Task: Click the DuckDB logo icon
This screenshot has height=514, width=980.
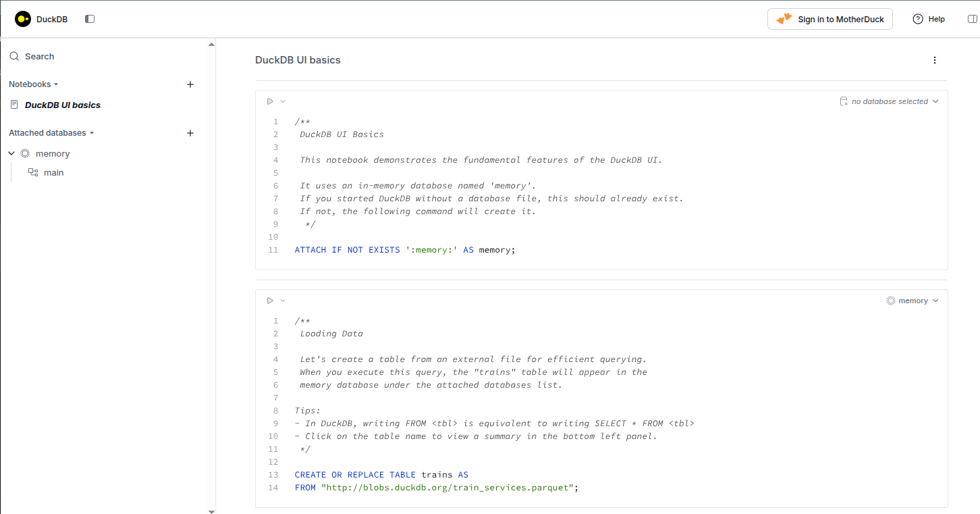Action: pyautogui.click(x=23, y=19)
